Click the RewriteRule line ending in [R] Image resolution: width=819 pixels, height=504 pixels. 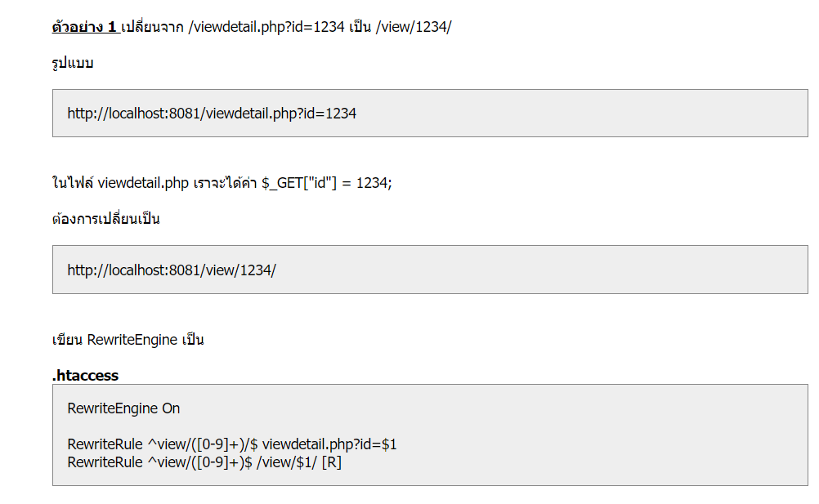pos(204,462)
